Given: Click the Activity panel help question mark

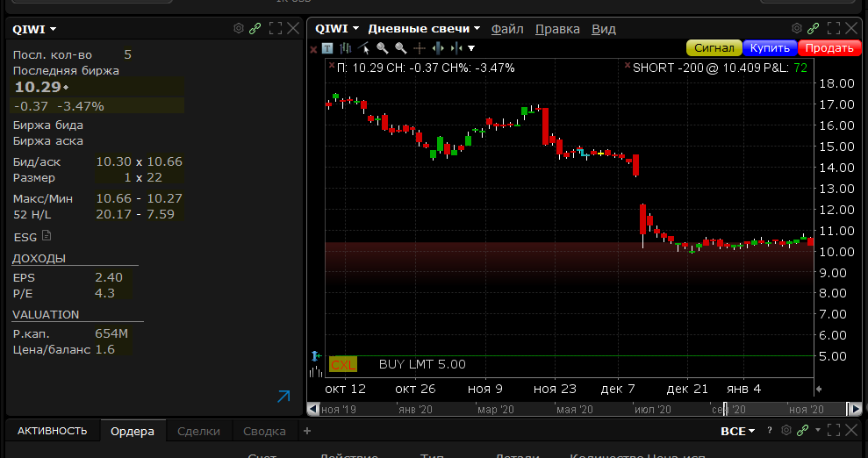Looking at the screenshot, I should [x=770, y=430].
